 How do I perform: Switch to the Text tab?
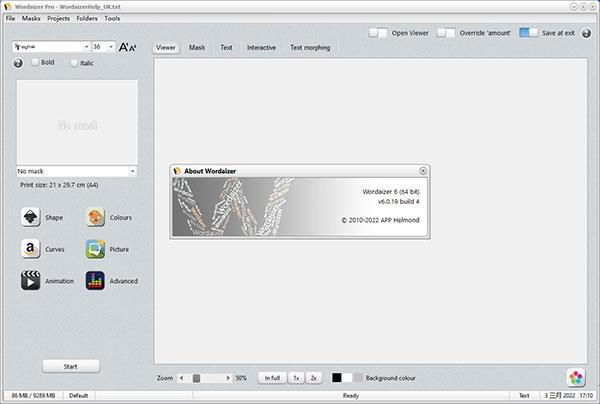226,47
